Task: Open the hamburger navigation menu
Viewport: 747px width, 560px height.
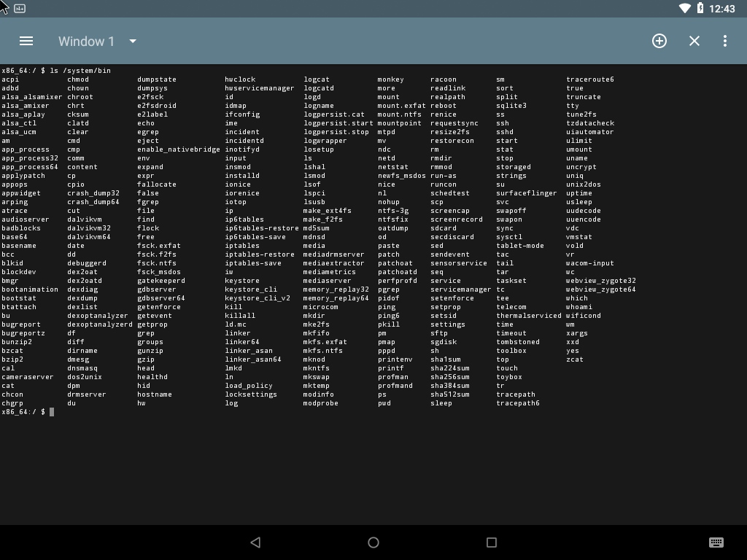Action: [26, 41]
